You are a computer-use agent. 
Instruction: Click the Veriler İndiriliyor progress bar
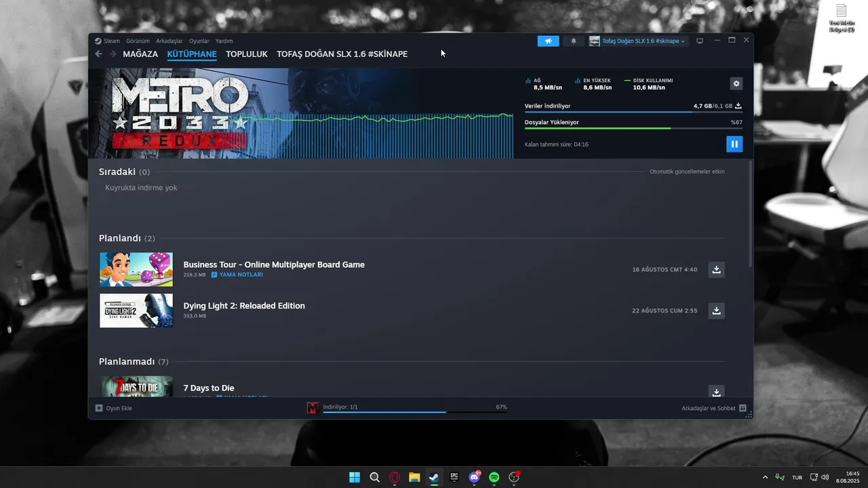click(x=633, y=113)
